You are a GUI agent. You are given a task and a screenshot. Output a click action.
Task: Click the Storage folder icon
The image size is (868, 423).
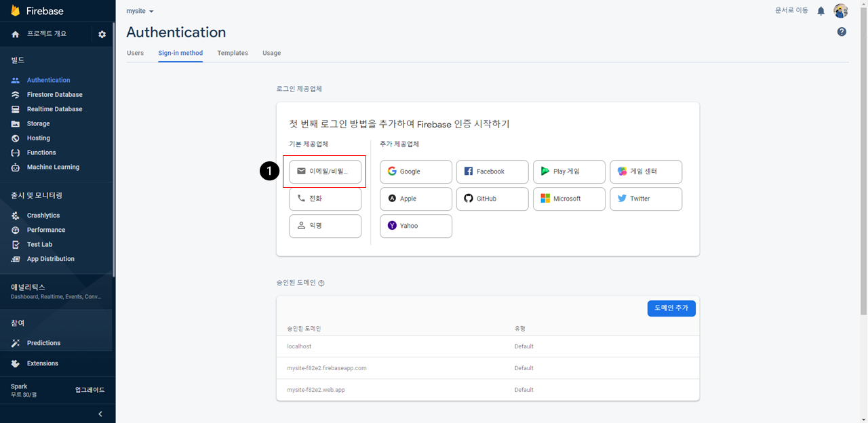[x=16, y=124]
